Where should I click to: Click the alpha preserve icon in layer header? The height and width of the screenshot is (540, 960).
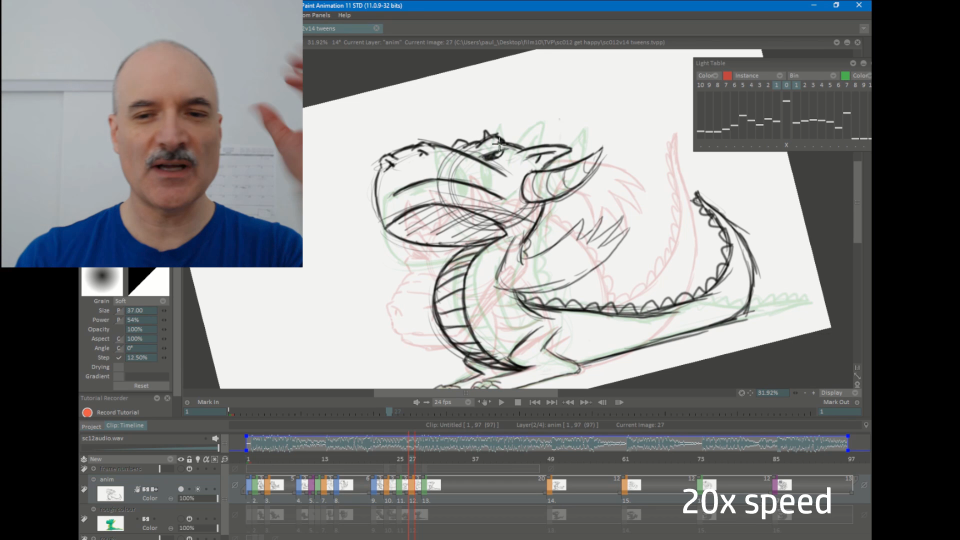(x=206, y=459)
